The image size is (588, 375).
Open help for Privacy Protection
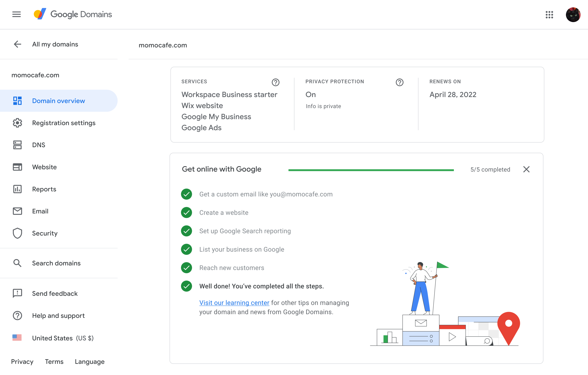400,82
